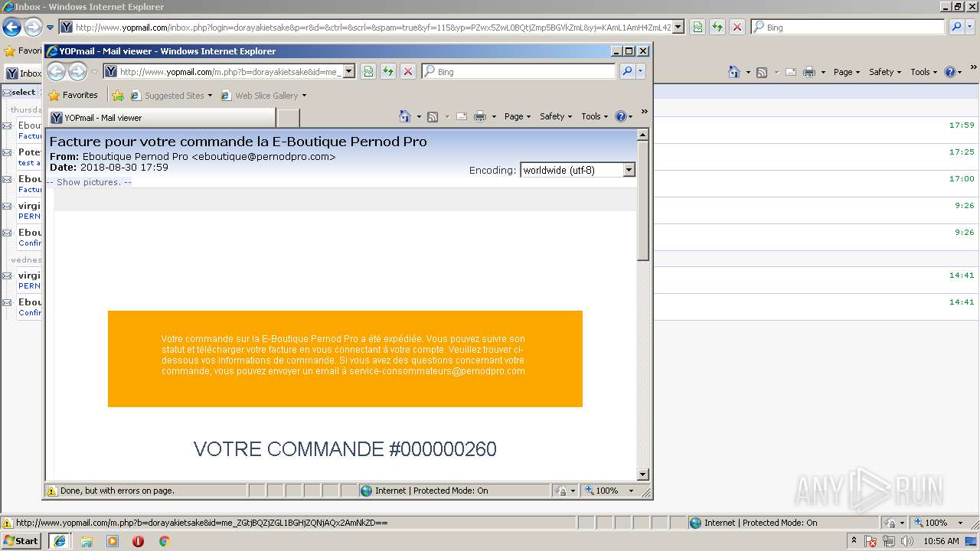
Task: Select the Inbox tab in background window
Action: click(23, 73)
